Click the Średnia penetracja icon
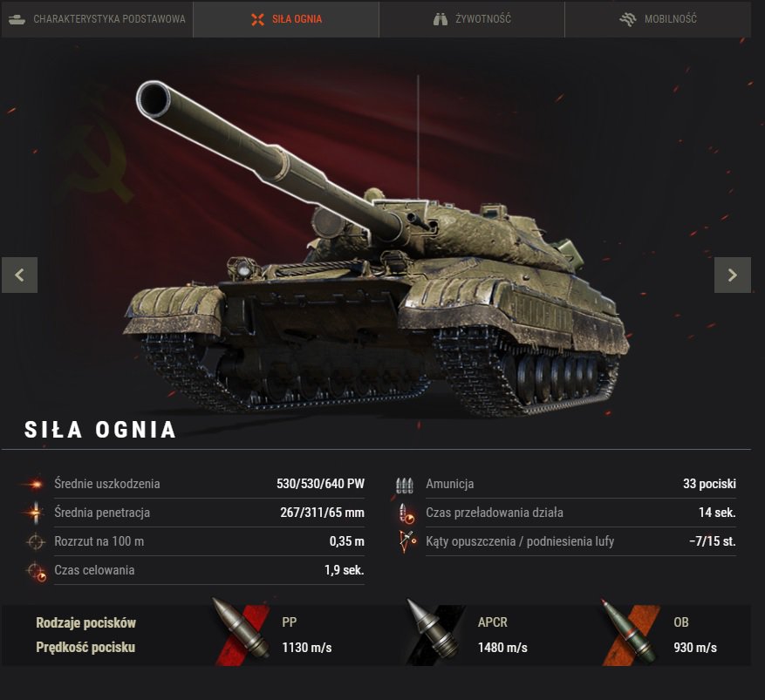 [35, 513]
